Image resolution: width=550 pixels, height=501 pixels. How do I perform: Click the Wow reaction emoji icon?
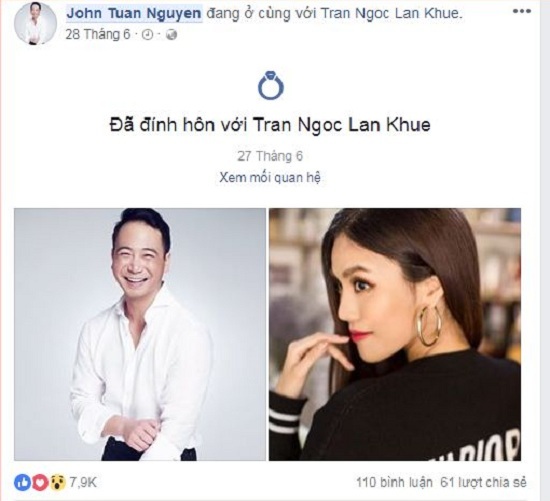[58, 483]
